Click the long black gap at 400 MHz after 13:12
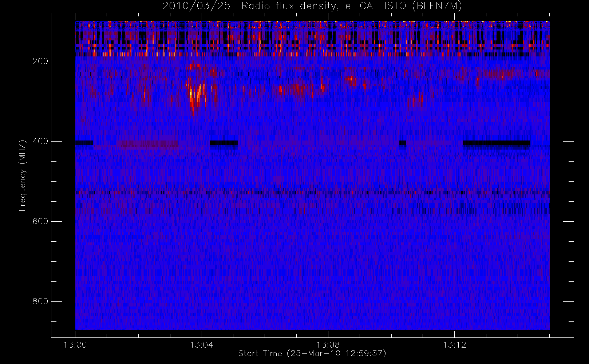589x364 pixels. pyautogui.click(x=496, y=143)
